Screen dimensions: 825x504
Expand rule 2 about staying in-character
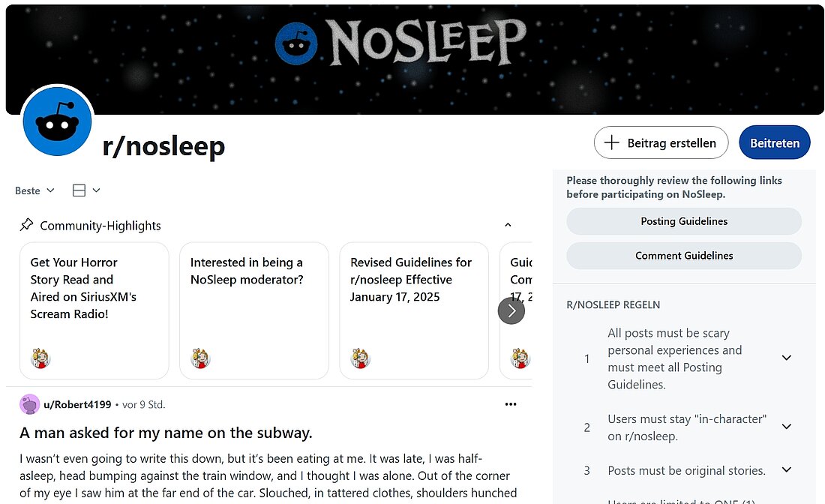coord(786,427)
